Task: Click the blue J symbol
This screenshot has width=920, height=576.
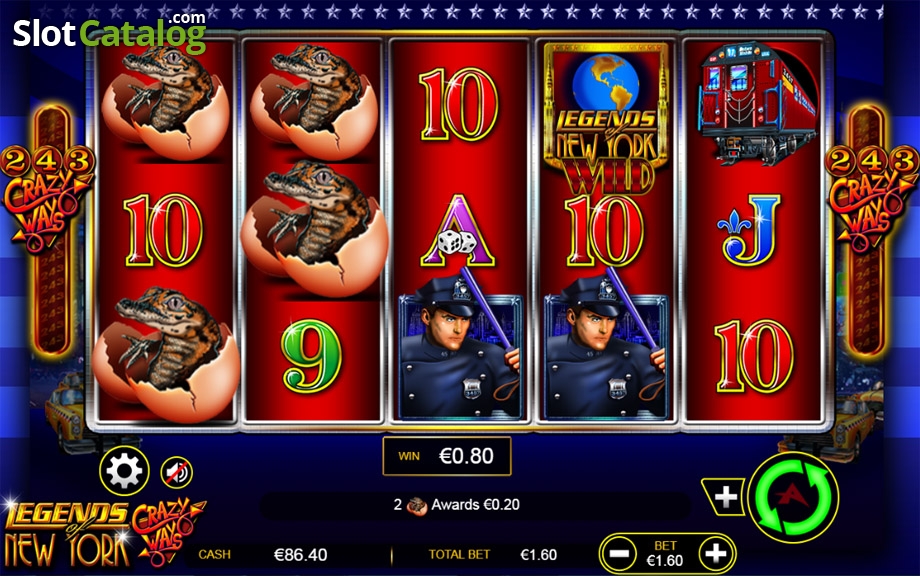Action: pos(749,230)
